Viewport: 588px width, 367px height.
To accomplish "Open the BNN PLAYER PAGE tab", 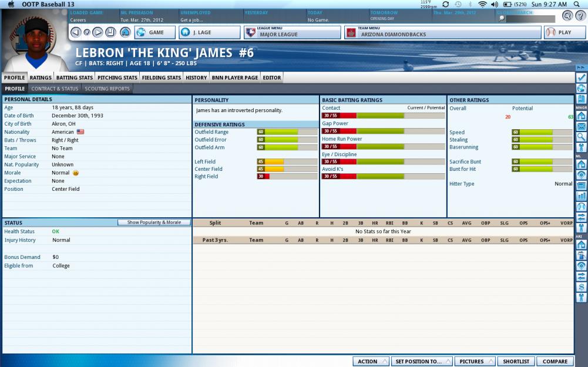I will tap(235, 78).
